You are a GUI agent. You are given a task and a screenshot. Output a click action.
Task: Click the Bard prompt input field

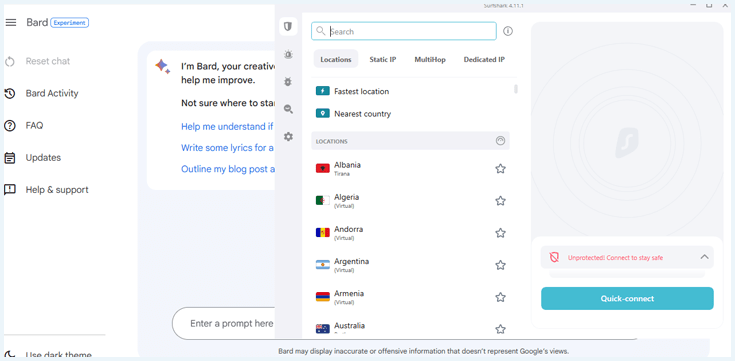[224, 323]
